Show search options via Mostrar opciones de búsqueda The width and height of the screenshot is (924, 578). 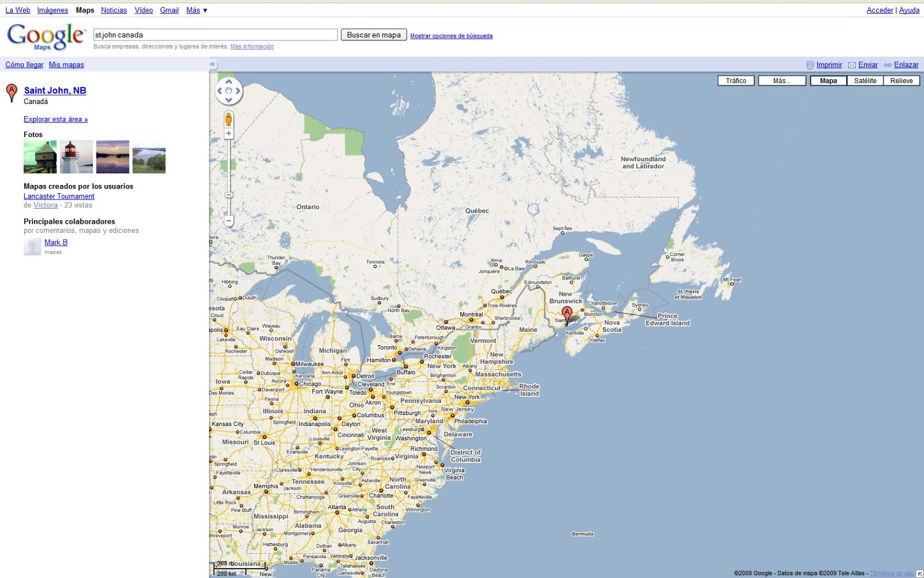(451, 36)
